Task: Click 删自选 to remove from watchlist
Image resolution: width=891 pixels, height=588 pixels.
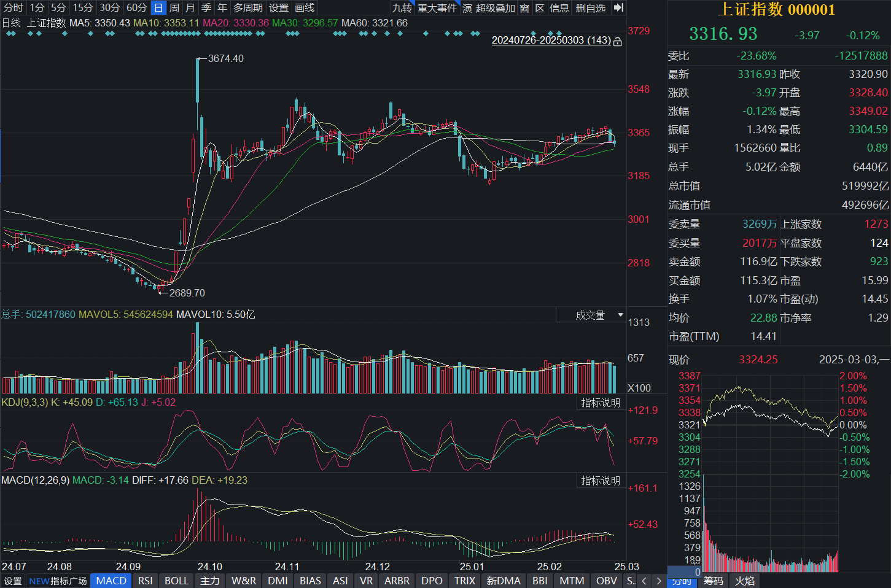Action: (591, 8)
